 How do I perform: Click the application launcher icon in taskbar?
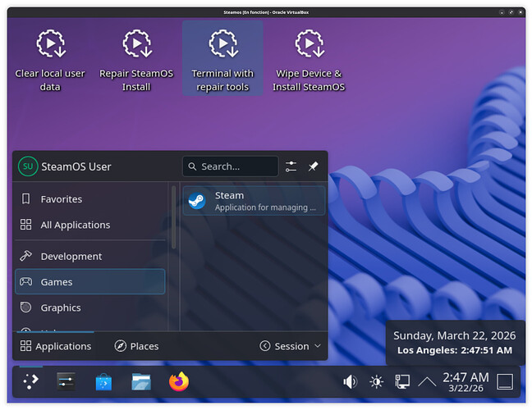(30, 381)
